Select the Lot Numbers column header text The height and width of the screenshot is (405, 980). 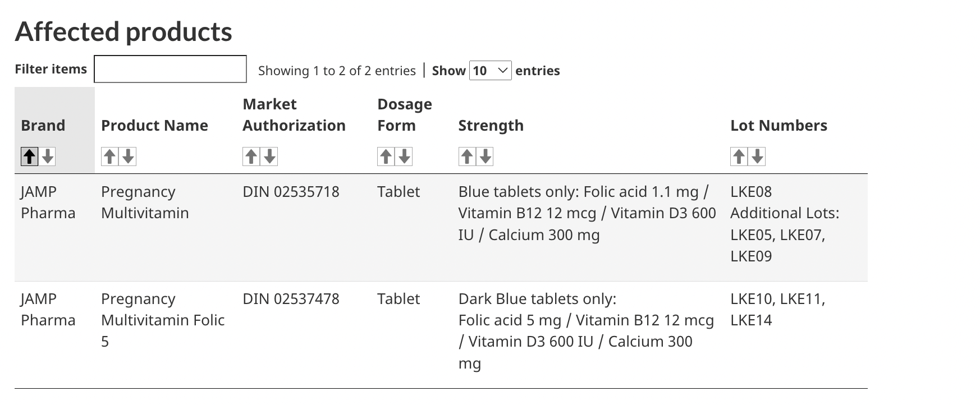click(x=778, y=125)
